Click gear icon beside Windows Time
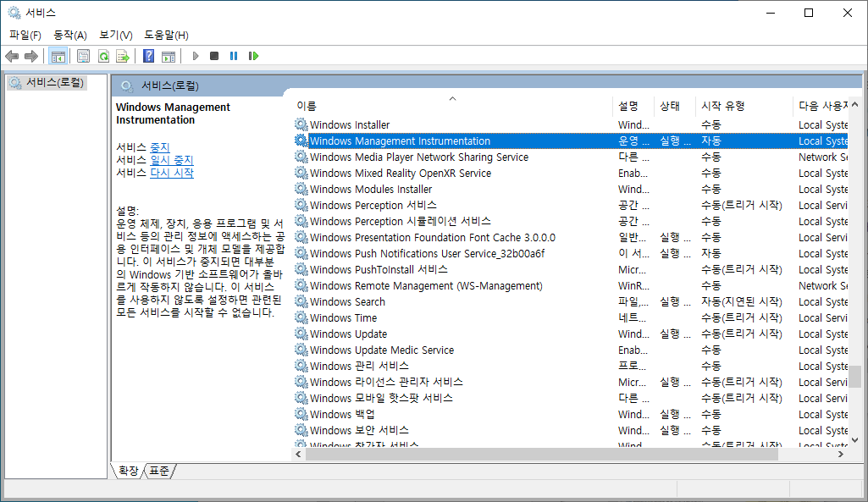 (301, 317)
